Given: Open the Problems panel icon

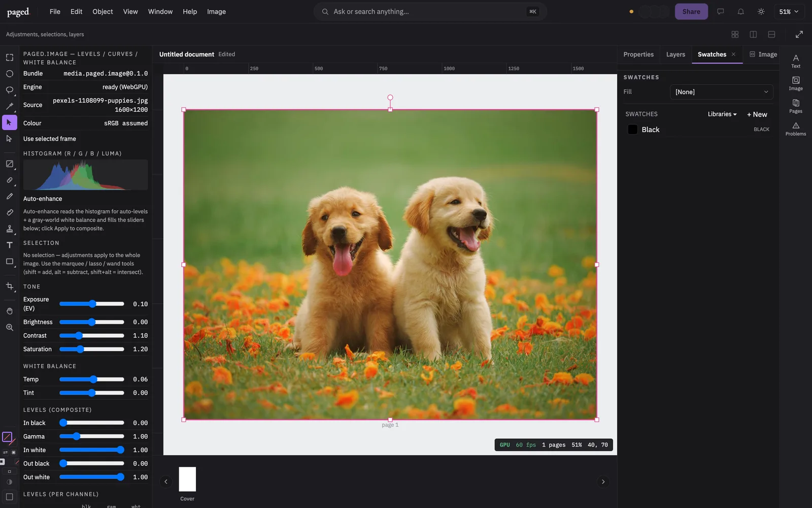Looking at the screenshot, I should [x=796, y=129].
